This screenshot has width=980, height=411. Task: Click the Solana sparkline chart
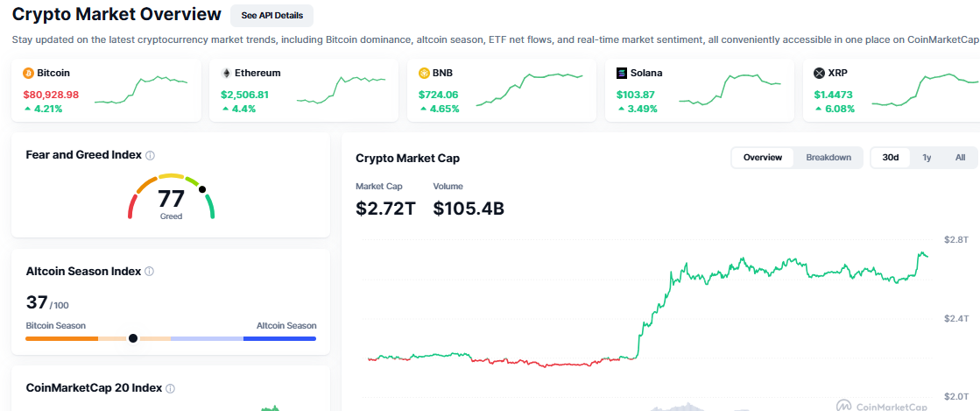click(x=730, y=90)
